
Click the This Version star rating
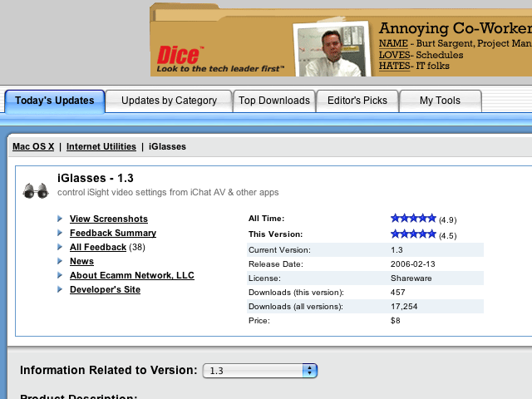413,234
